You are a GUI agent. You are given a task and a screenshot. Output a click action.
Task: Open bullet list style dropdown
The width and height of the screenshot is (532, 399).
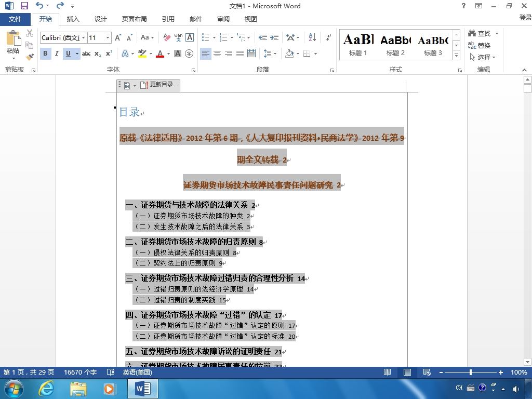pos(214,37)
